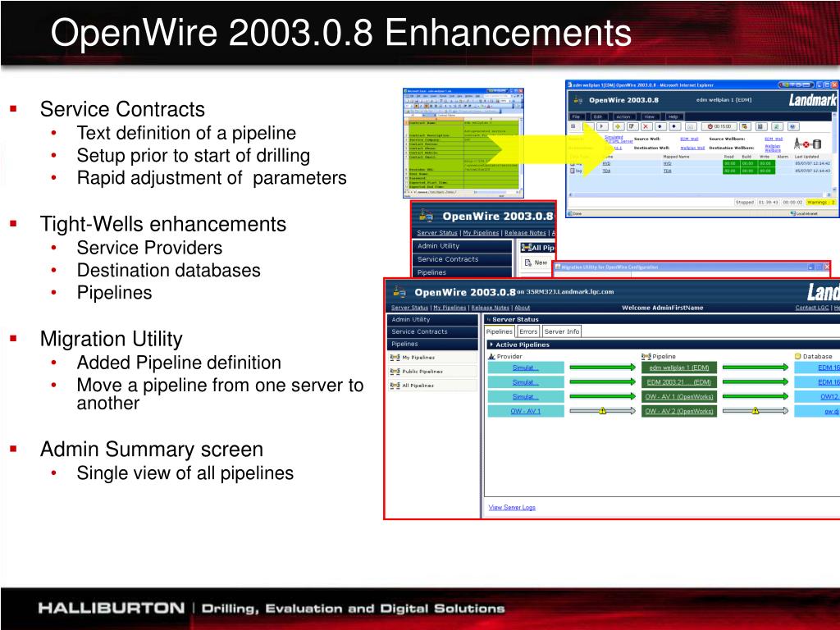This screenshot has height=630, width=840.
Task: Click the 'OW - AV 2 (OpenWorks)' pipeline link
Action: point(678,411)
